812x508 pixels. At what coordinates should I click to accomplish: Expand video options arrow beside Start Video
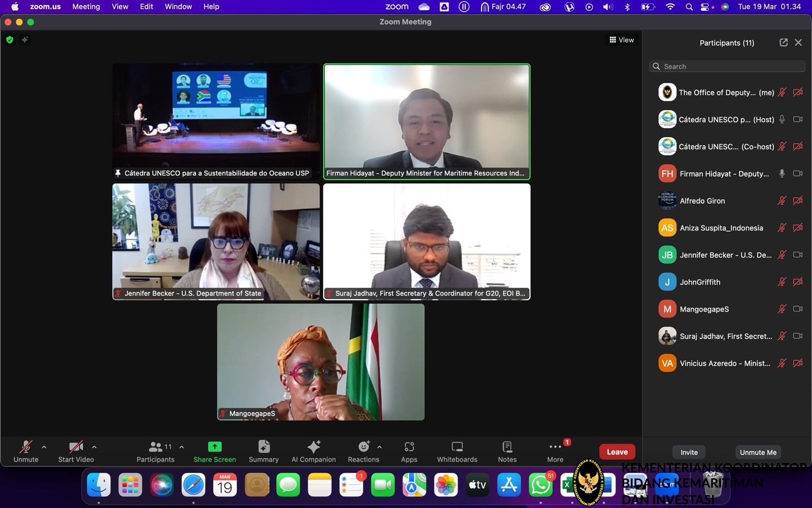click(x=94, y=447)
